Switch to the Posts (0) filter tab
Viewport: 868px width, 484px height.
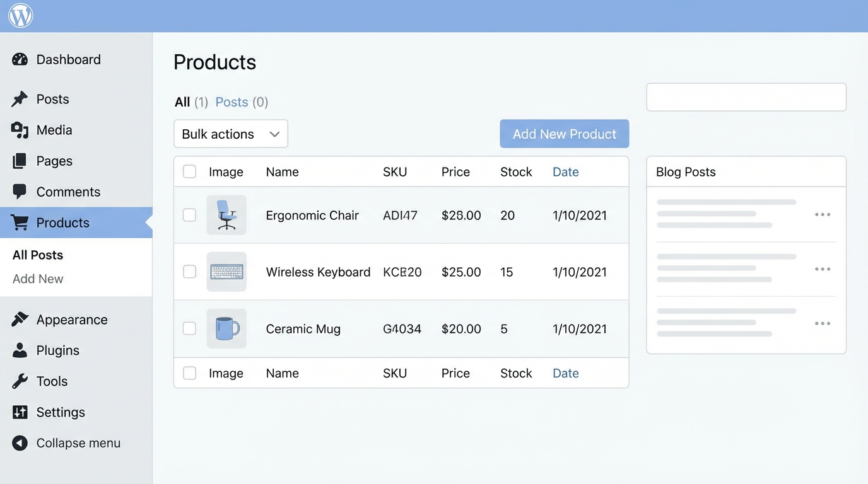click(241, 102)
